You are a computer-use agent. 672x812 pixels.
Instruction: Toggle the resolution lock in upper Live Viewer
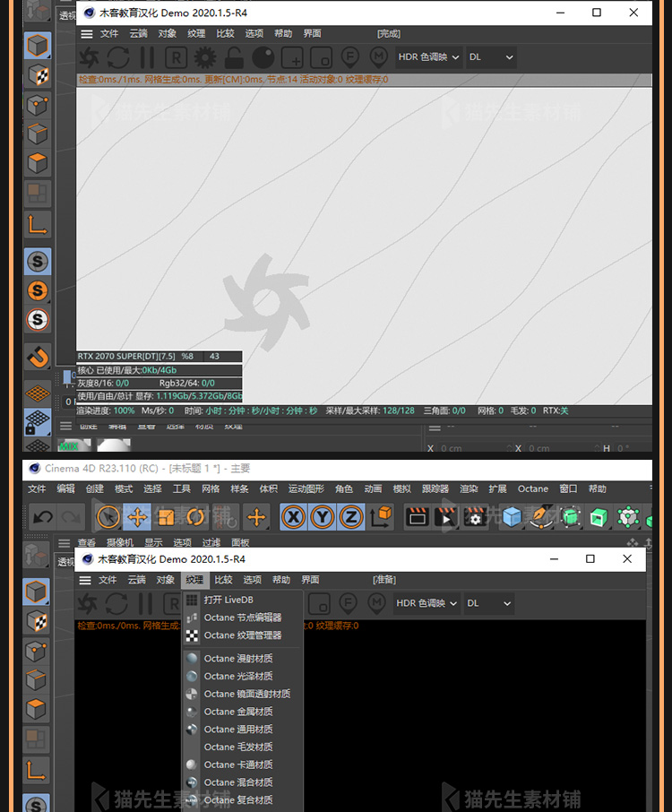coord(234,57)
